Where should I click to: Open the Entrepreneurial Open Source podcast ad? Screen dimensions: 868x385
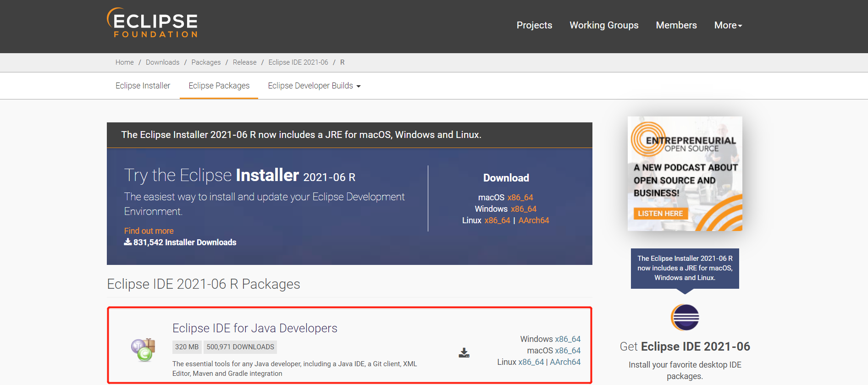click(x=685, y=173)
